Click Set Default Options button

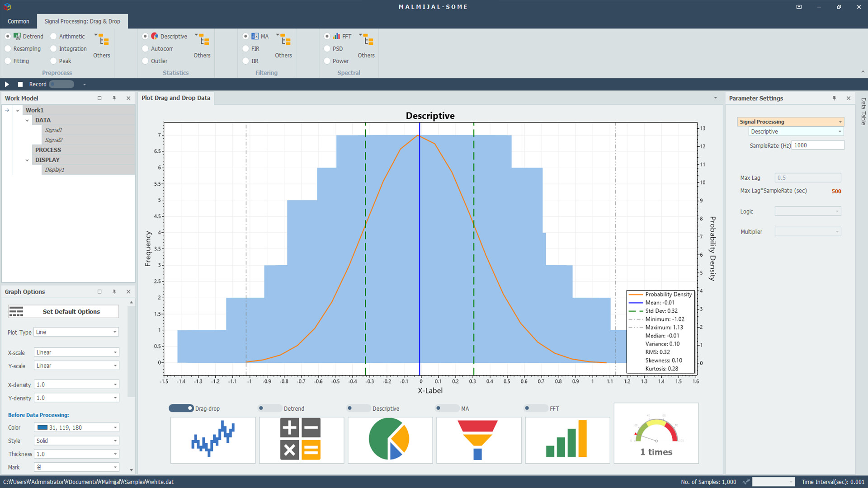[64, 312]
